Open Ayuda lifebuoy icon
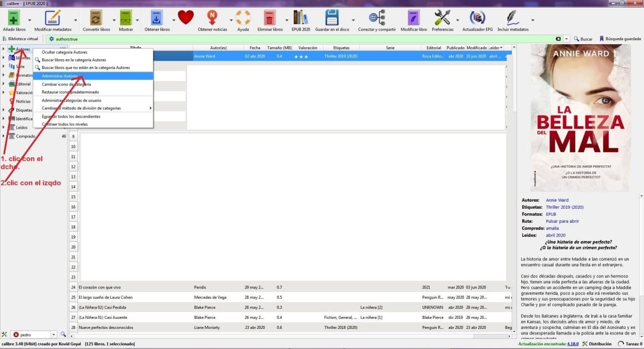644x349 pixels. coord(243,18)
